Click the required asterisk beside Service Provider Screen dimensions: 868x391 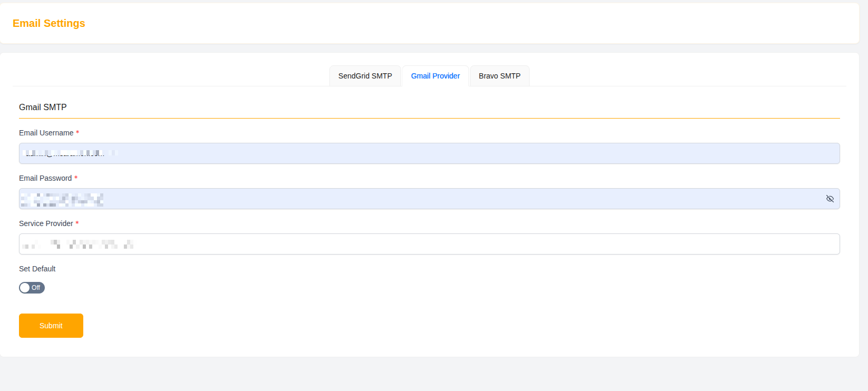[77, 223]
